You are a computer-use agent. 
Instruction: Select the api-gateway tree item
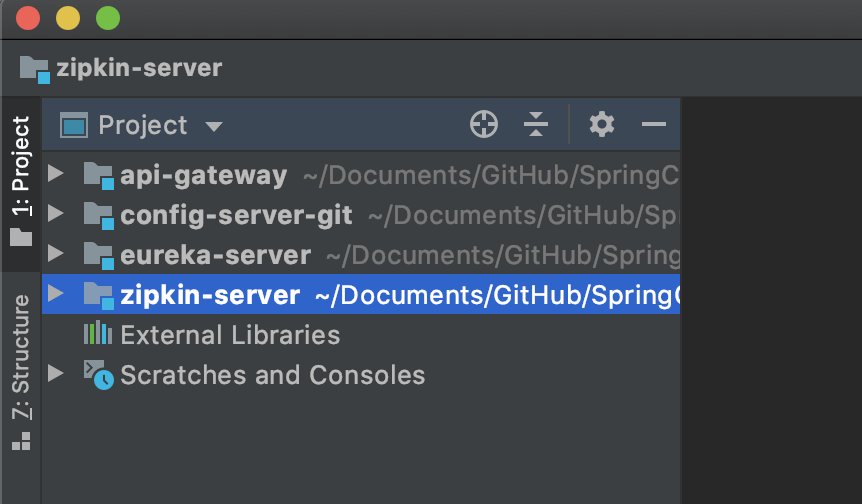[x=361, y=175]
